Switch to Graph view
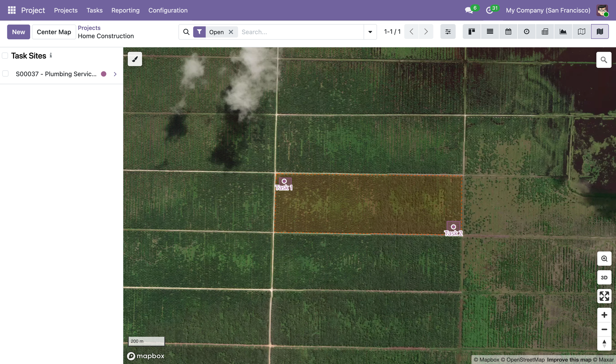Viewport: 616px width, 364px height. (x=563, y=31)
